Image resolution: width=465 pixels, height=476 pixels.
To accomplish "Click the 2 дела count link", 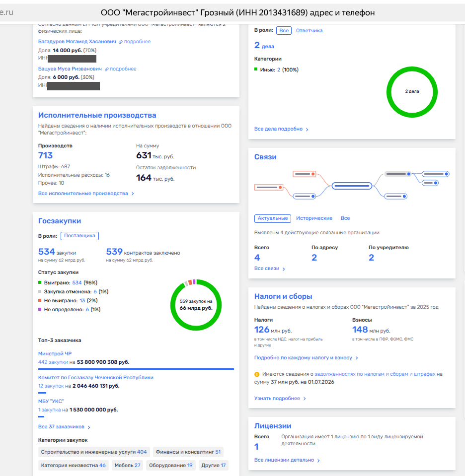I will click(x=264, y=46).
